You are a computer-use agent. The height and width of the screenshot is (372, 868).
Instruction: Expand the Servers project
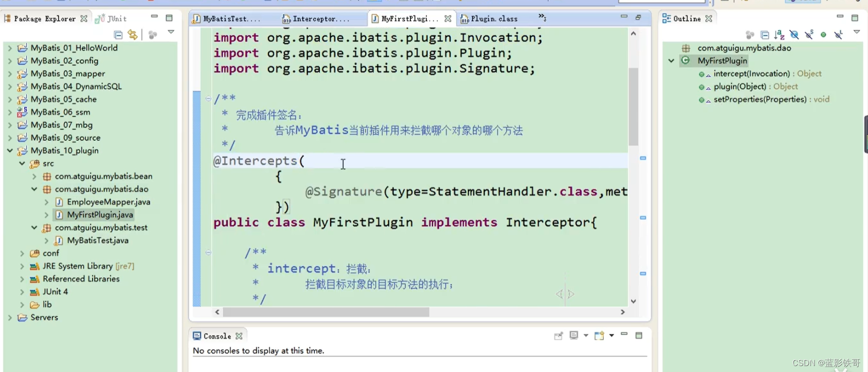tap(10, 317)
